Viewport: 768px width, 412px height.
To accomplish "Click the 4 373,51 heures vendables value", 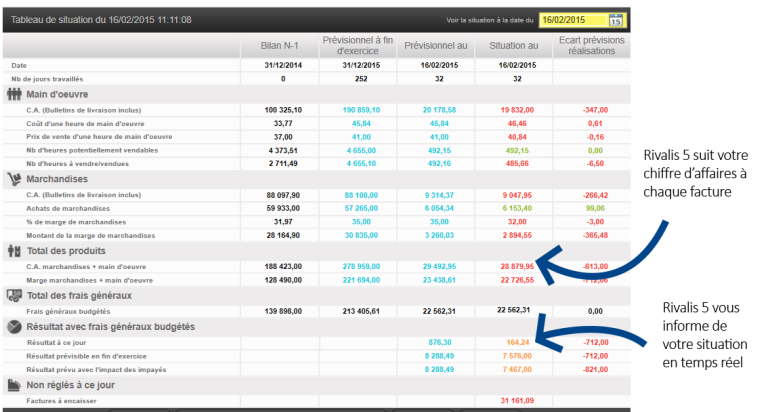I will coord(283,150).
